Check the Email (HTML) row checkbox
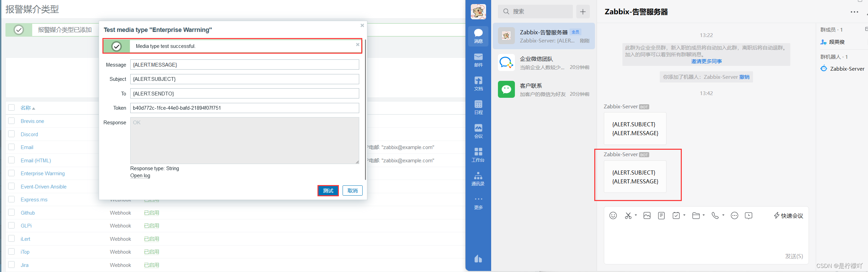This screenshot has width=868, height=272. tap(12, 160)
